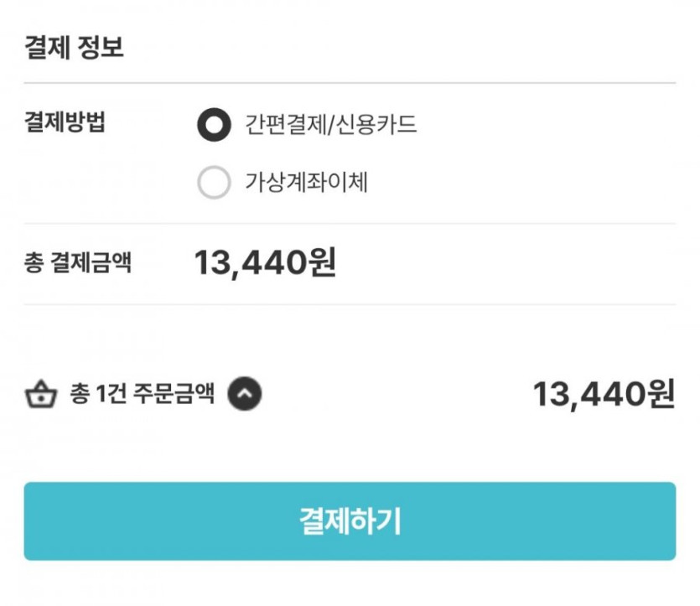Image resolution: width=700 pixels, height=606 pixels.
Task: Click the white area beneath the 결제하기 button
Action: [350, 585]
